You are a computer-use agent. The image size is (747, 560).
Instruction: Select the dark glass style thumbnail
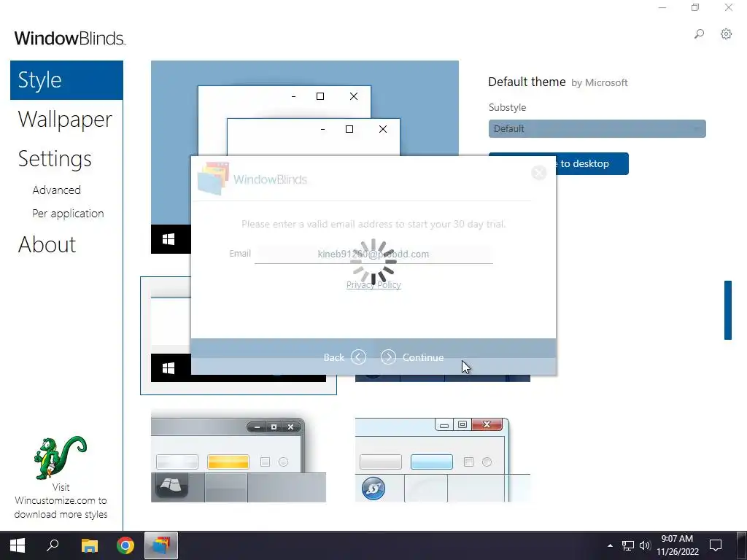tap(239, 456)
